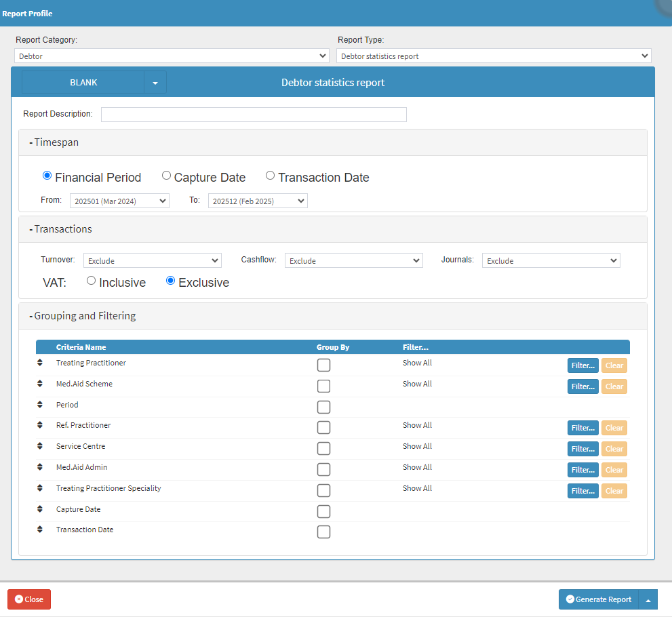672x617 pixels.
Task: Expand the From financial period dropdown
Action: pyautogui.click(x=119, y=201)
